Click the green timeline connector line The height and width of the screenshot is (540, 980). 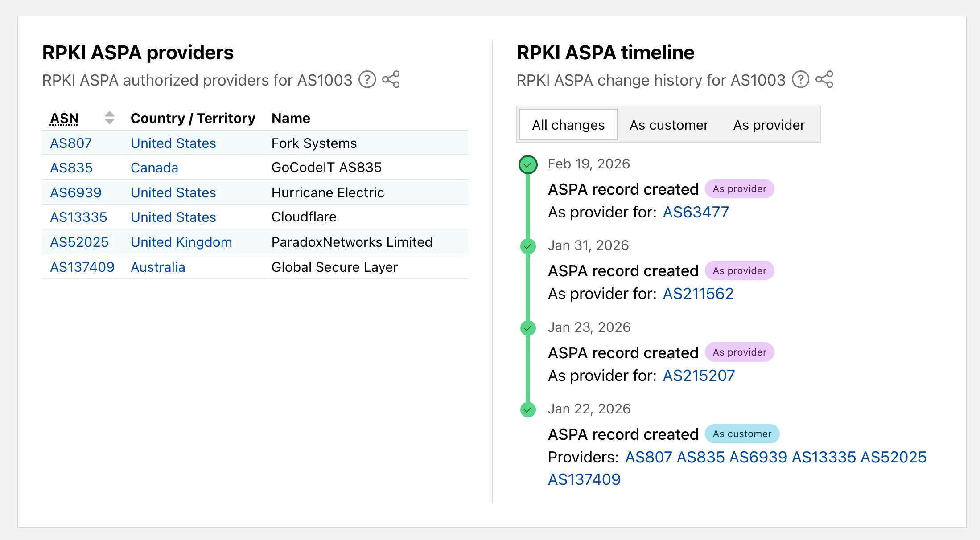click(x=528, y=290)
